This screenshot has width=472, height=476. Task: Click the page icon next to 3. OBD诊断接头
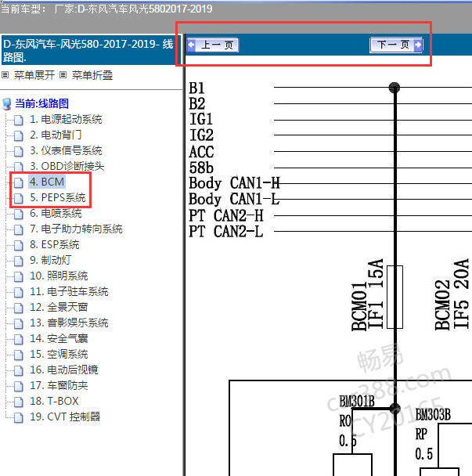[19, 167]
